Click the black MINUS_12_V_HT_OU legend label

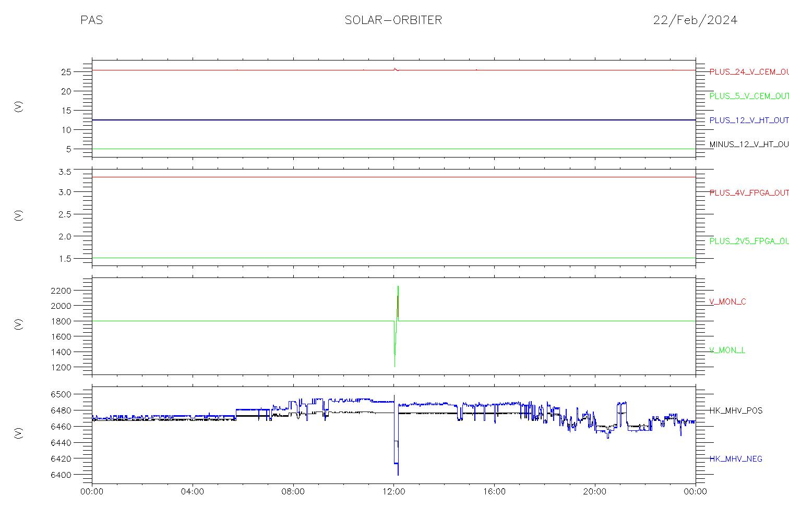(x=749, y=144)
